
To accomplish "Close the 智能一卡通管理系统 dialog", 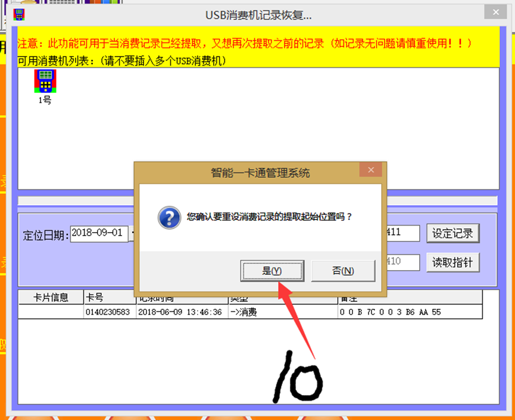I will [370, 171].
